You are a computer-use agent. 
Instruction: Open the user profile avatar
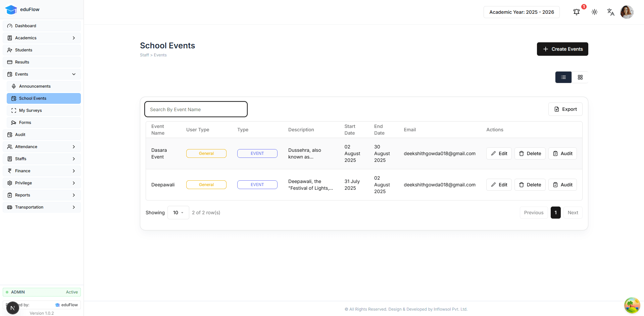click(627, 12)
